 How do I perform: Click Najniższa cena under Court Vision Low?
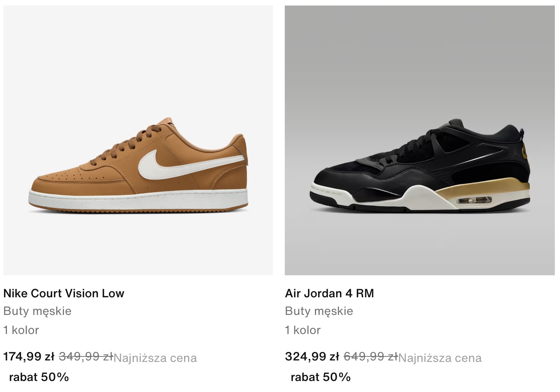point(155,358)
